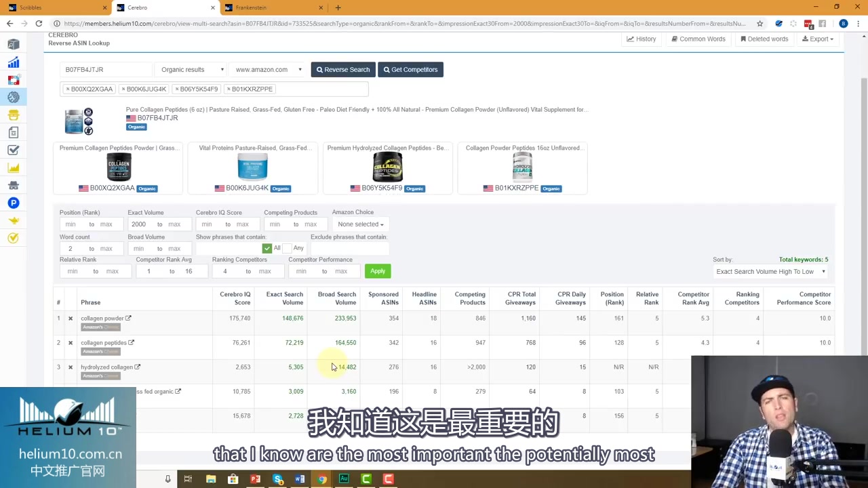
Task: Open the yellow genie lamp sidebar icon
Action: [14, 221]
